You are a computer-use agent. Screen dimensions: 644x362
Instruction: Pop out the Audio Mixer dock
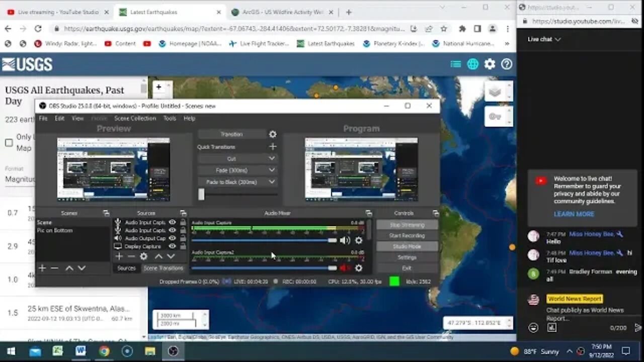pos(369,213)
